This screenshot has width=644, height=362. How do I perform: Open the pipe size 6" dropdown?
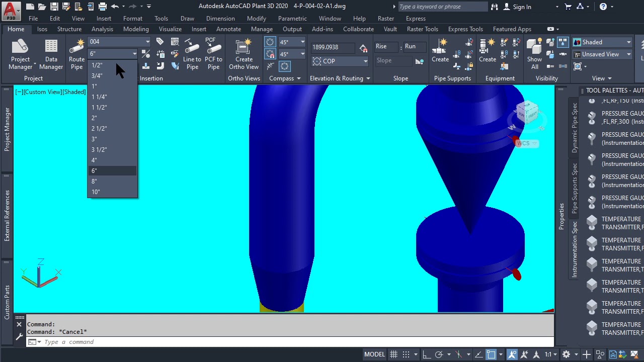point(113,54)
